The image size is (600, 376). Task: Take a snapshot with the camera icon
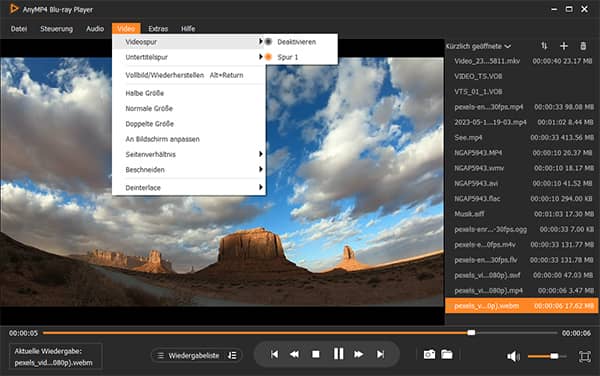coord(429,354)
